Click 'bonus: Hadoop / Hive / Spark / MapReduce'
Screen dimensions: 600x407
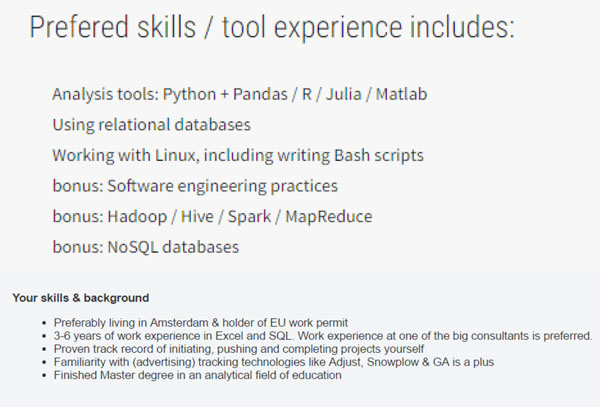212,217
